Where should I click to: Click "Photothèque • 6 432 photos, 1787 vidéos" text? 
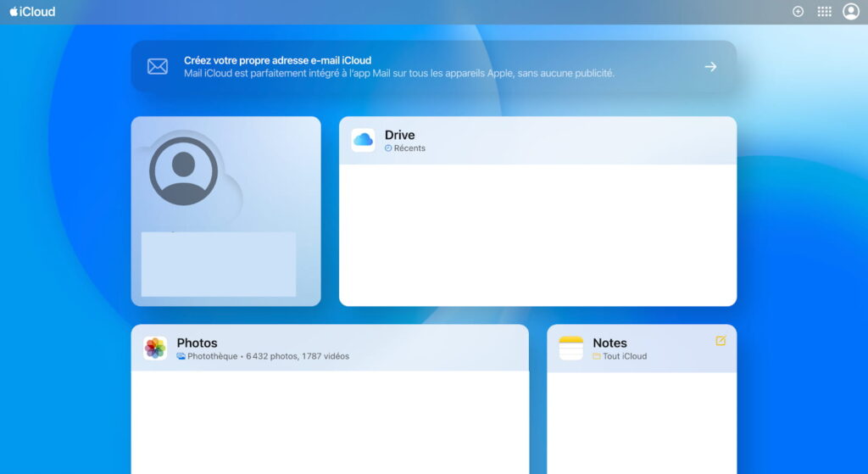268,356
